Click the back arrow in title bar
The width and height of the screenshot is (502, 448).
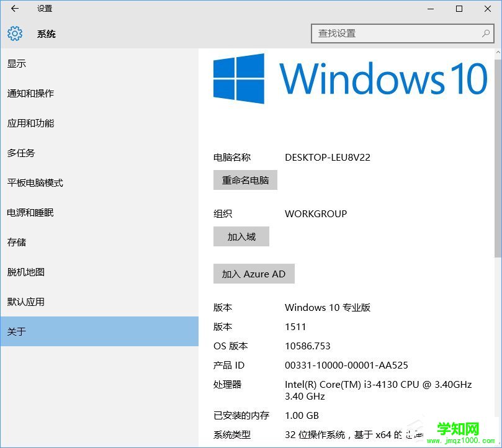15,9
